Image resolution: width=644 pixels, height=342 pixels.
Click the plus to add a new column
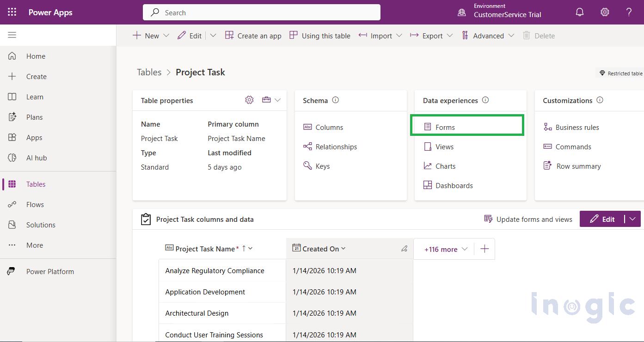coord(485,249)
